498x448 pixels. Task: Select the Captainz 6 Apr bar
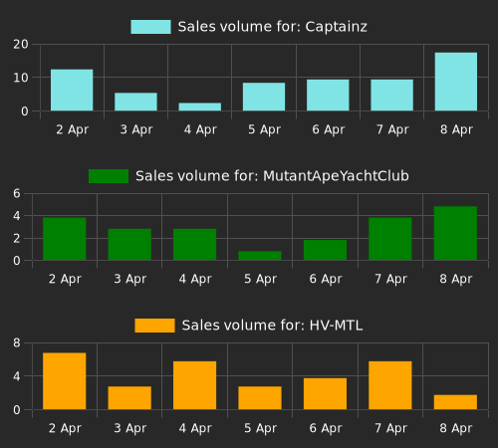point(328,95)
